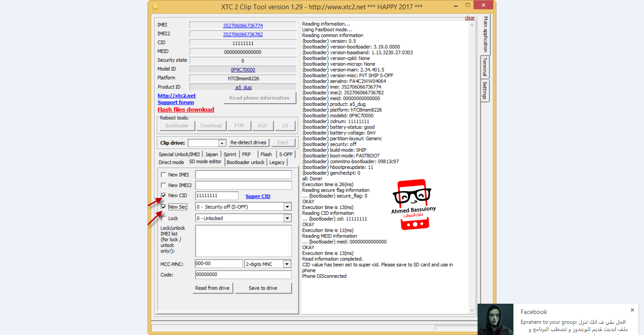Switch to the Main application side tab

485,34
